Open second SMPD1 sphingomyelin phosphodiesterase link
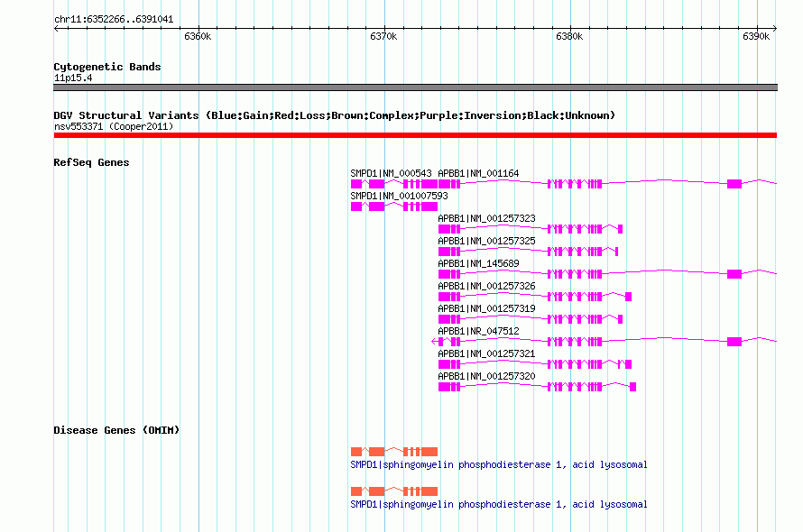Viewport: 803px width, 532px height. (x=499, y=504)
